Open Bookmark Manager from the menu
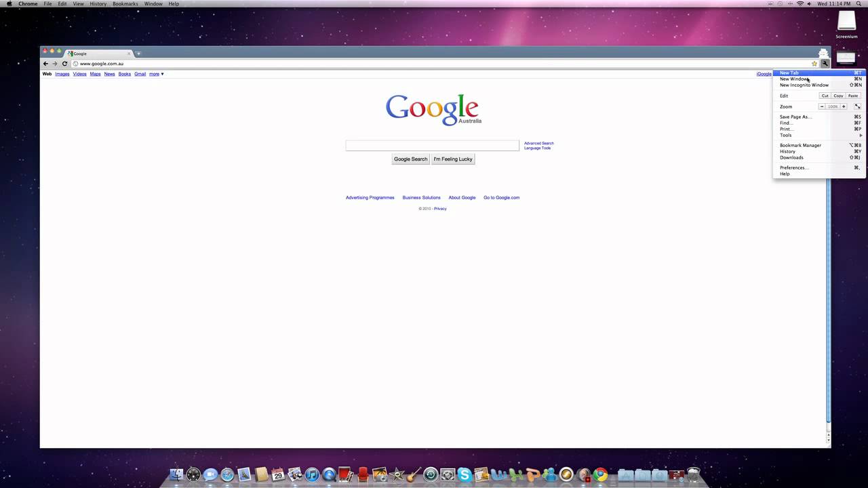The image size is (868, 488). [x=819, y=145]
